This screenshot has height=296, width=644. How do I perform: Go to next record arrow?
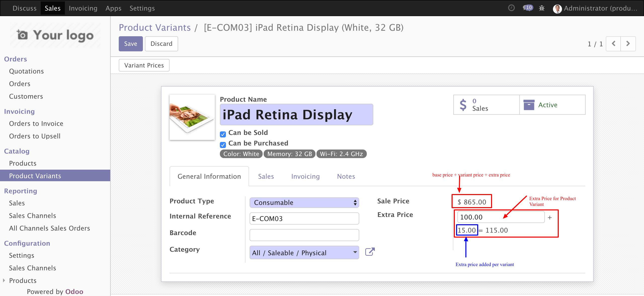[x=628, y=44]
